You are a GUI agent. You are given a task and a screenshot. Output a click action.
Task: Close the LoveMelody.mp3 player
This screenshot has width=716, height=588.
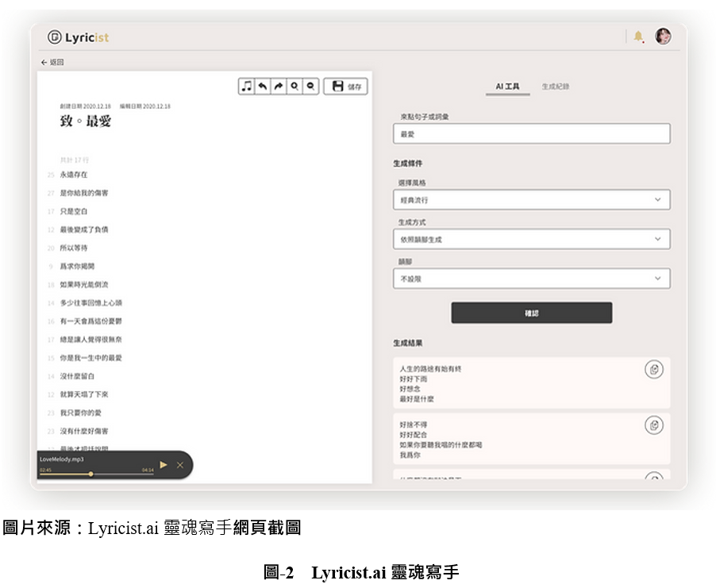(180, 465)
